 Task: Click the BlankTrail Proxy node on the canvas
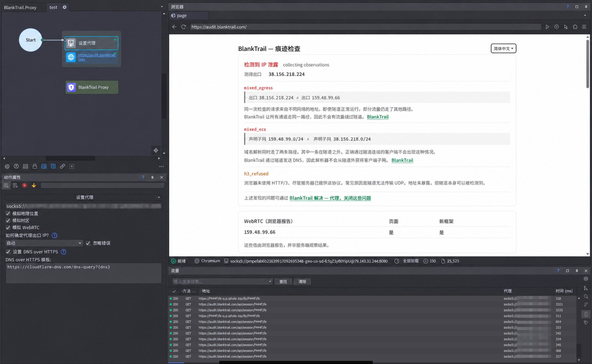point(92,87)
